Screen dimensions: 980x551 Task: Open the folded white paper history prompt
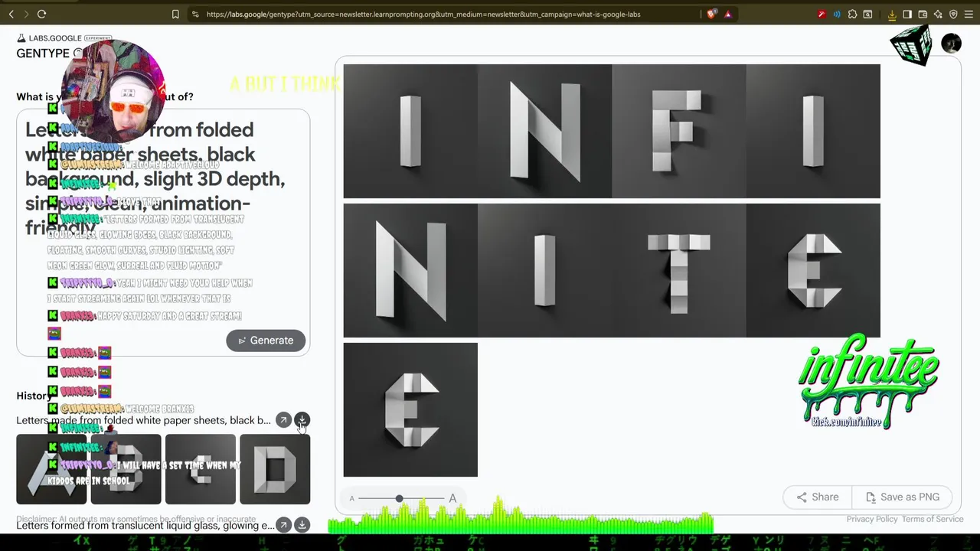(283, 420)
